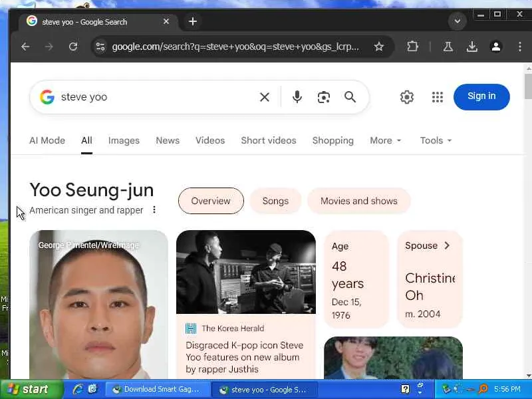This screenshot has height=399, width=532.
Task: Open Google quick settings gear
Action: point(407,97)
